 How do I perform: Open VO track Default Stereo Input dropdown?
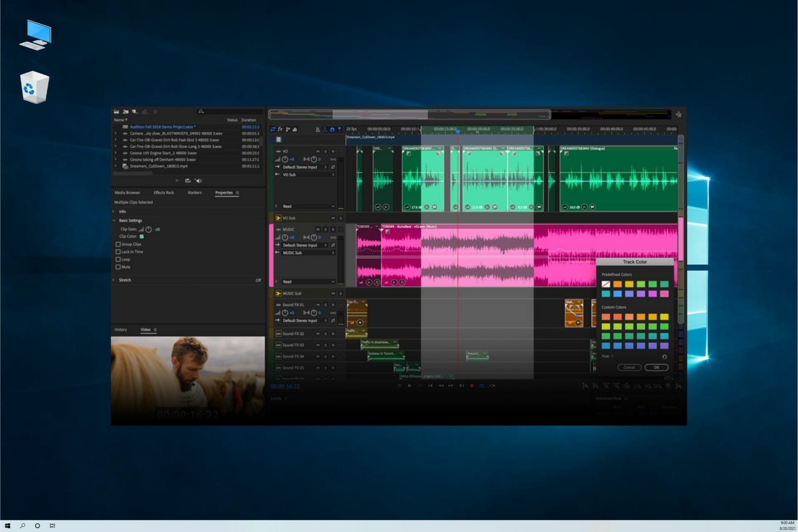(x=305, y=167)
